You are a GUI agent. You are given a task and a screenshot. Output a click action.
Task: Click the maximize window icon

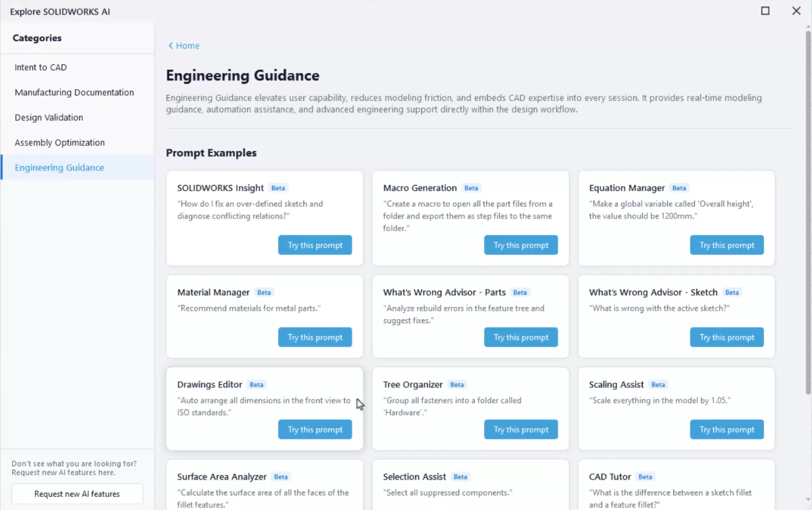click(x=765, y=11)
